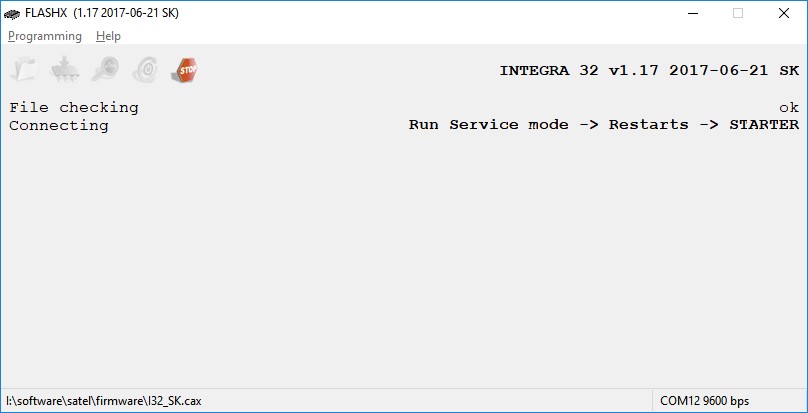Click the INTEGRA 32 v1.17 header text
The image size is (808, 413).
[x=649, y=71]
